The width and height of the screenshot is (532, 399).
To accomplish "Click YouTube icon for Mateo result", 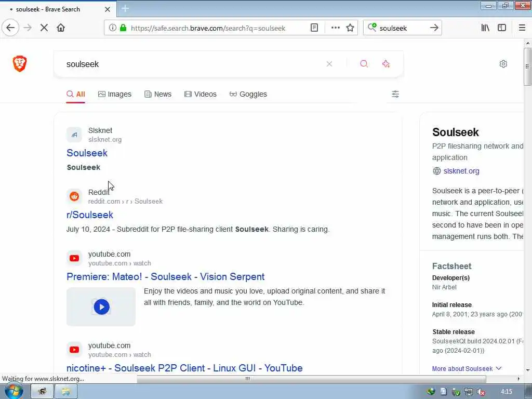I will click(x=74, y=258).
